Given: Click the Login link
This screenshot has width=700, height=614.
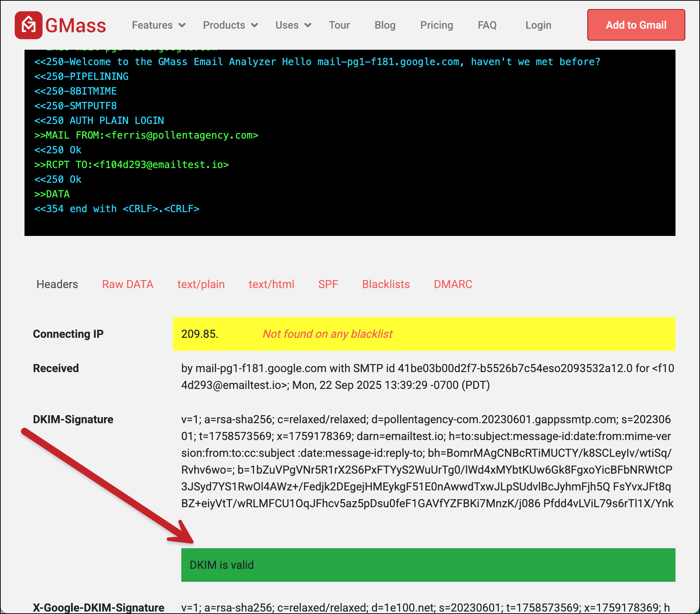Looking at the screenshot, I should [538, 25].
